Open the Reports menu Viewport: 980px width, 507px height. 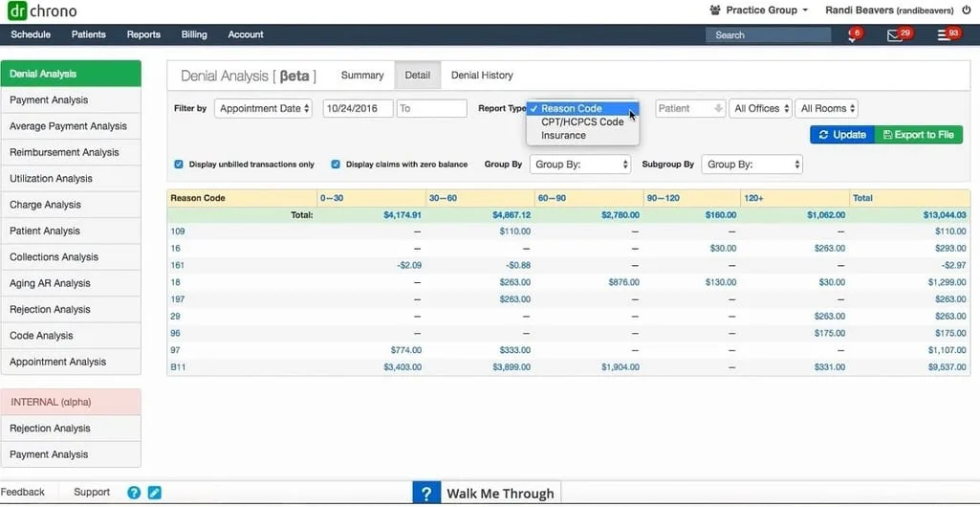pos(143,35)
